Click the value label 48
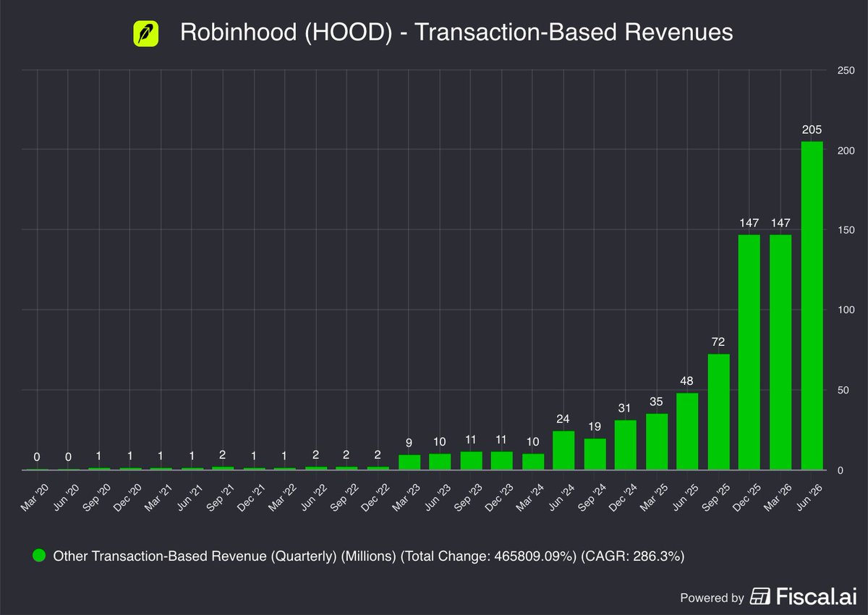Image resolution: width=868 pixels, height=615 pixels. point(687,381)
